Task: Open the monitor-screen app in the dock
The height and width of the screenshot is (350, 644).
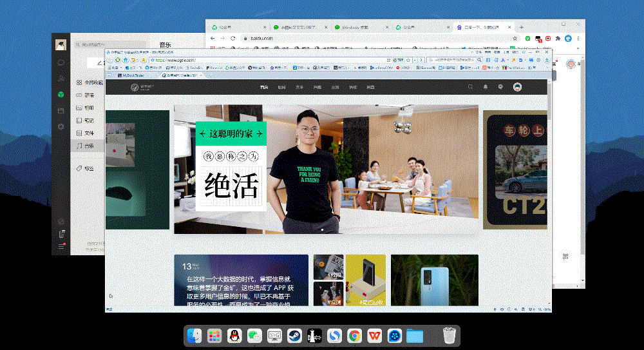Action: [x=274, y=336]
